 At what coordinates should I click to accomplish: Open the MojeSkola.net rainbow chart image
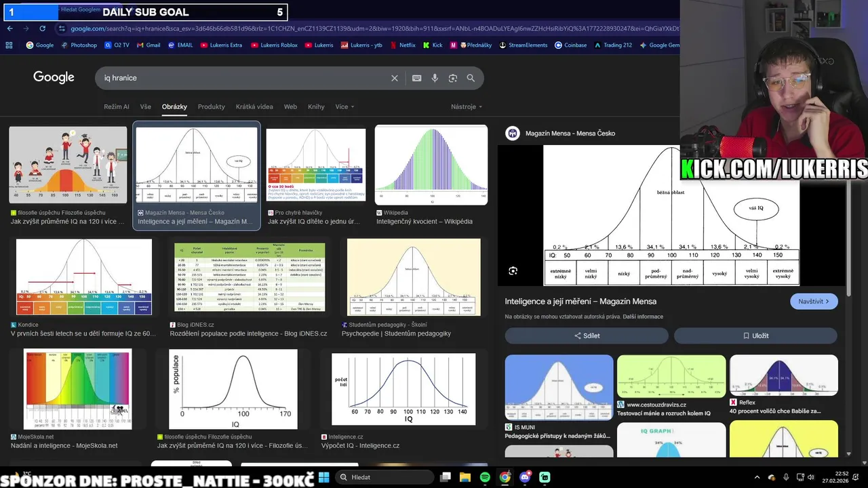point(77,389)
